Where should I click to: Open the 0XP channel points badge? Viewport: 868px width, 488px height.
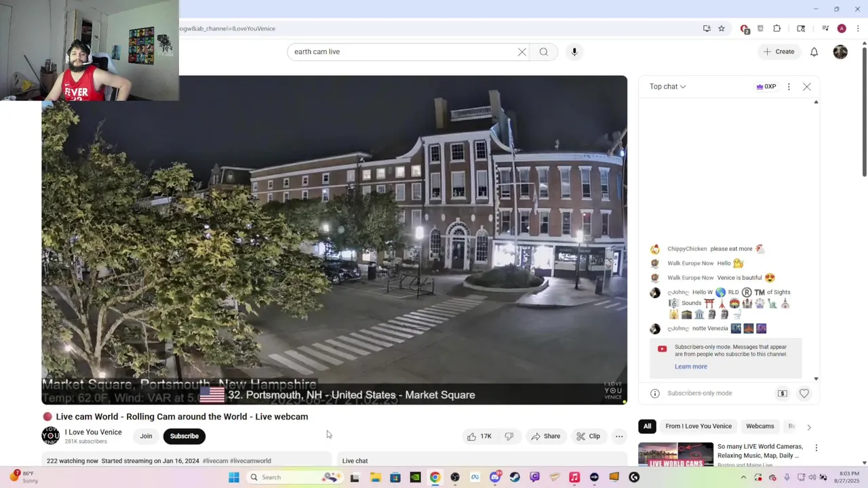(x=766, y=87)
